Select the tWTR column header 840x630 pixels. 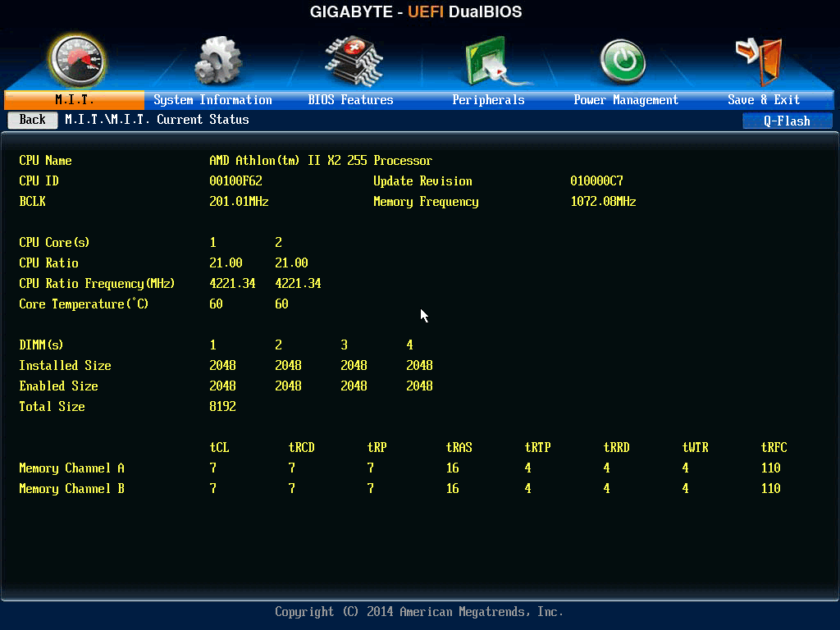(696, 447)
